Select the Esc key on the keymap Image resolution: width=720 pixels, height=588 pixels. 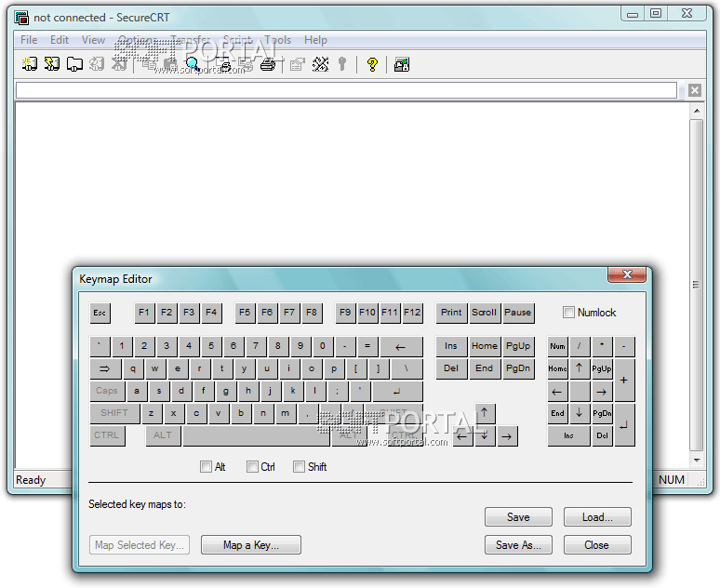pyautogui.click(x=100, y=313)
